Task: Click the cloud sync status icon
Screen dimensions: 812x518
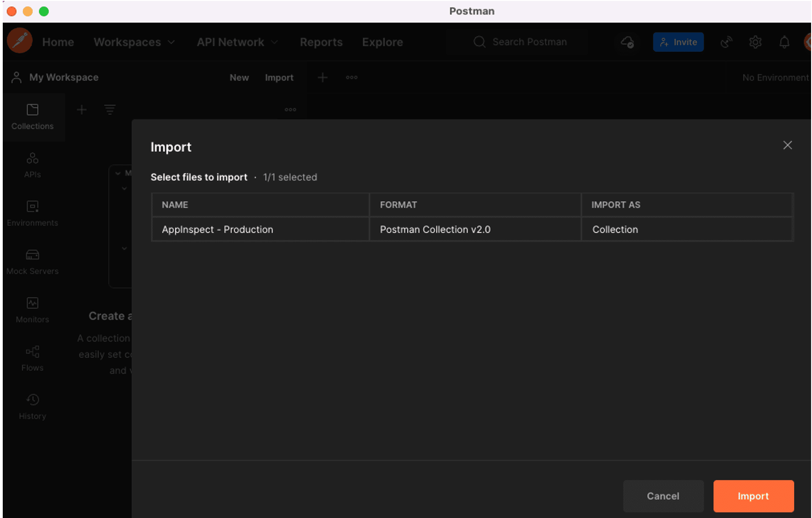Action: [x=628, y=42]
